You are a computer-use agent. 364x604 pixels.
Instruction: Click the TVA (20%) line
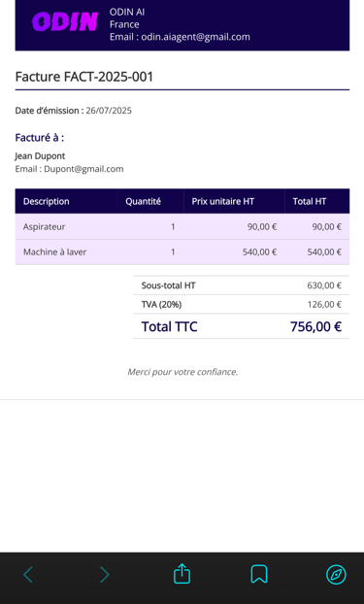coord(241,304)
